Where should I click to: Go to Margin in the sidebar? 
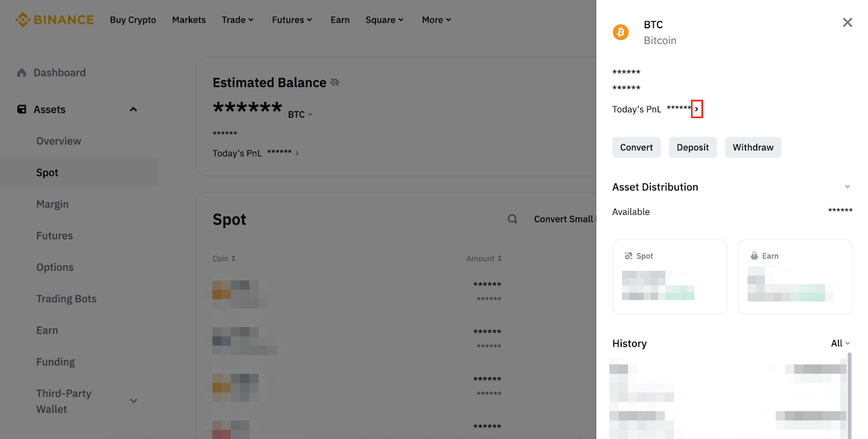tap(53, 204)
